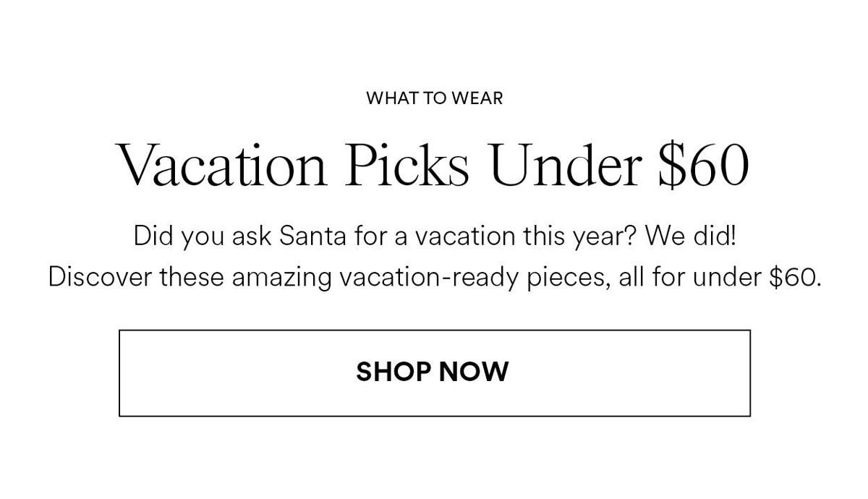Select the WHAT TO WEAR label
This screenshot has height=499, width=868.
point(434,98)
